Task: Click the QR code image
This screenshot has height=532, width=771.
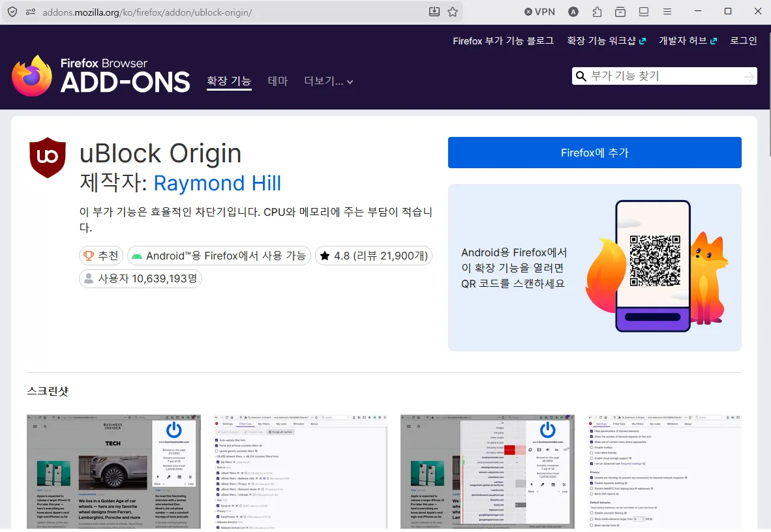Action: (x=655, y=261)
